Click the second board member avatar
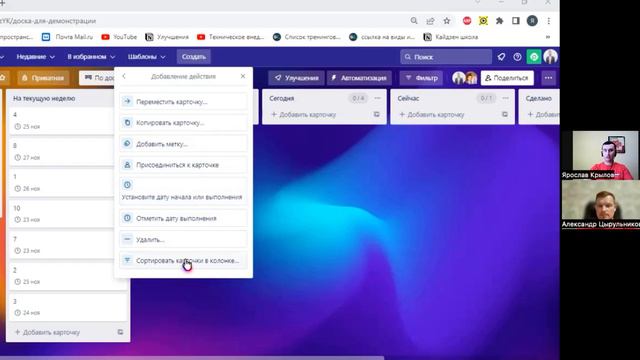This screenshot has width=640, height=360. click(471, 78)
